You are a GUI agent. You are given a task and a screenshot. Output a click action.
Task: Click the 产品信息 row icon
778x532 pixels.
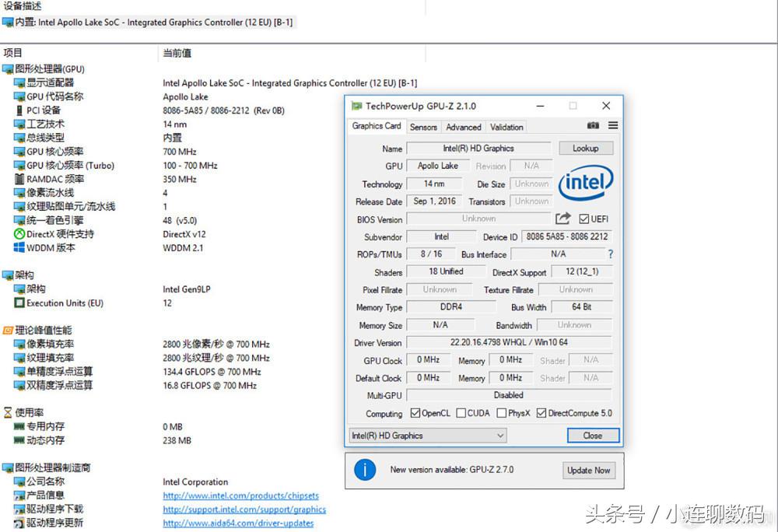point(19,495)
